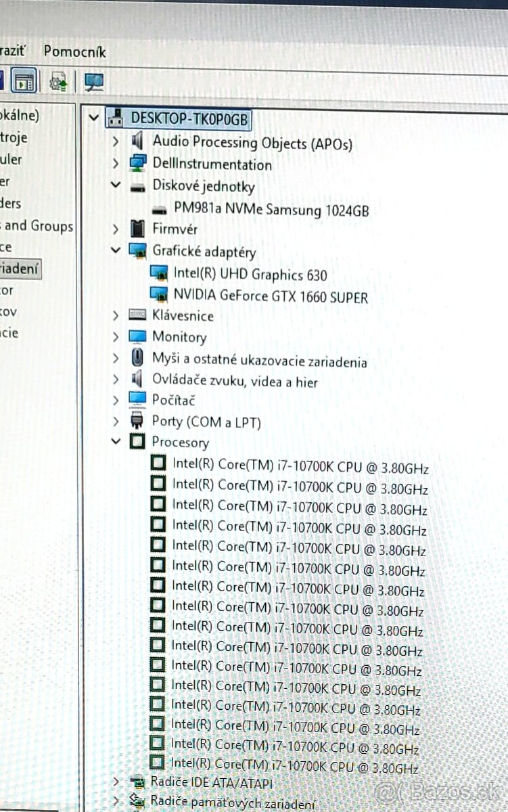The height and width of the screenshot is (812, 508).
Task: Expand the Firmvér node
Action: coord(116,229)
